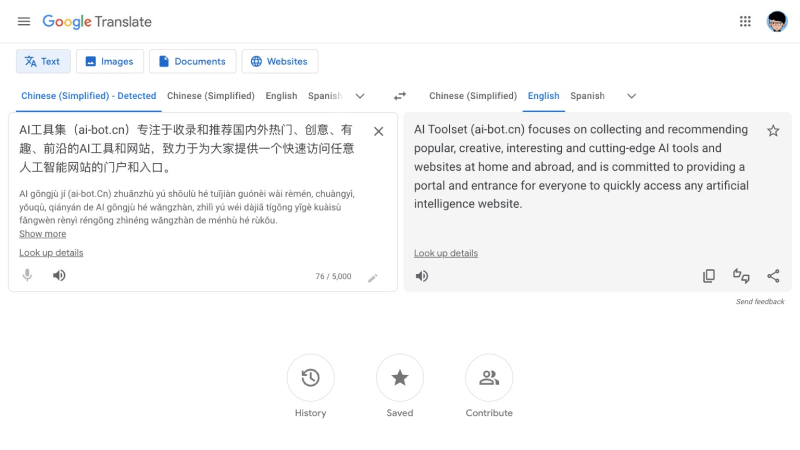
Task: Select the Text translation mode
Action: point(43,61)
